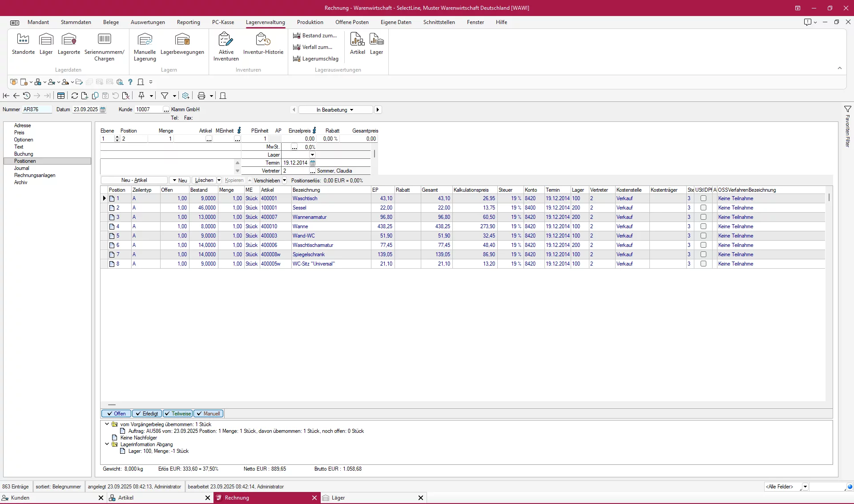The image size is (854, 504).
Task: Select Rechnungsanlagen in the left navigation
Action: [x=35, y=175]
